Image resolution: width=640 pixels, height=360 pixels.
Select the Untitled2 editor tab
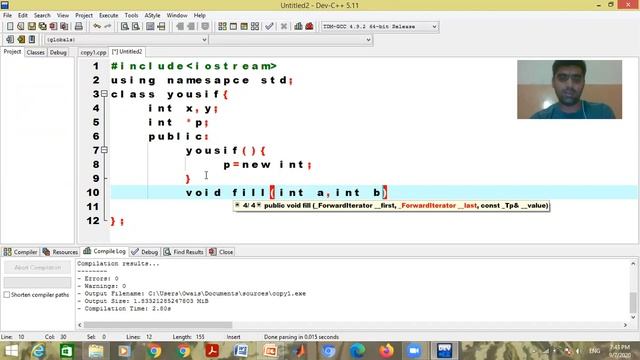(x=127, y=52)
